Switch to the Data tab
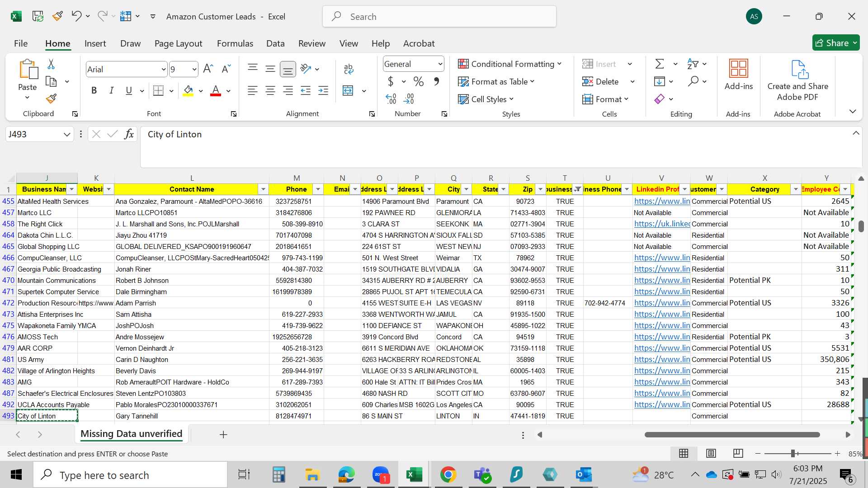The image size is (868, 488). point(275,43)
